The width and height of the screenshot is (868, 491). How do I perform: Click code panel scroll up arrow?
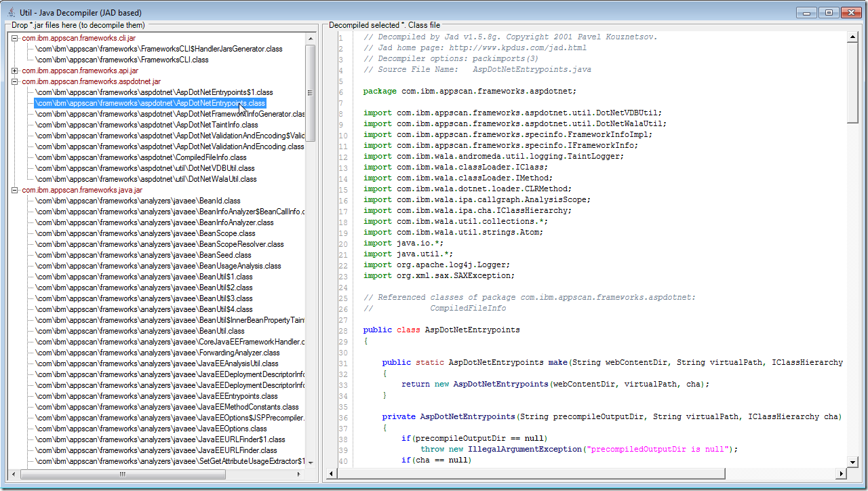[853, 38]
